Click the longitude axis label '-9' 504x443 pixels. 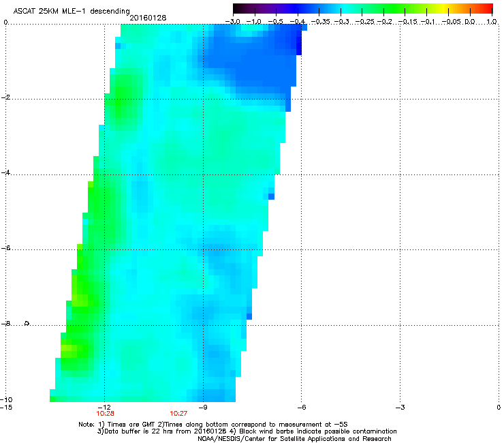click(x=203, y=408)
